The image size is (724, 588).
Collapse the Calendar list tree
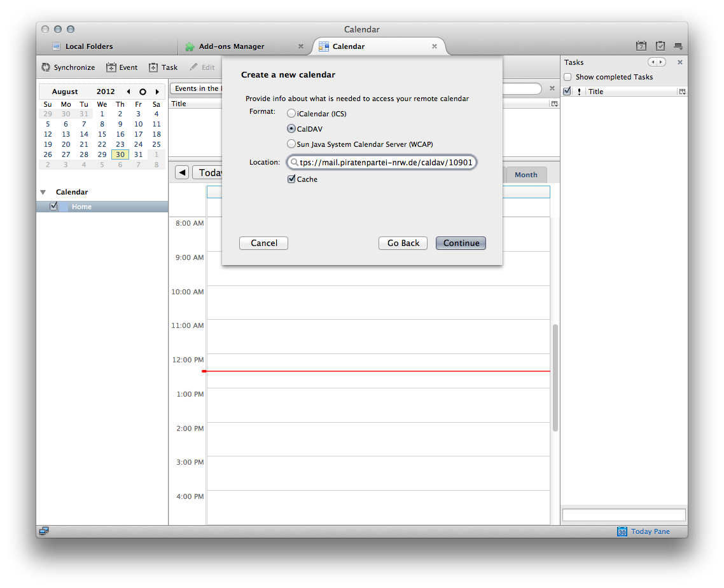click(43, 192)
